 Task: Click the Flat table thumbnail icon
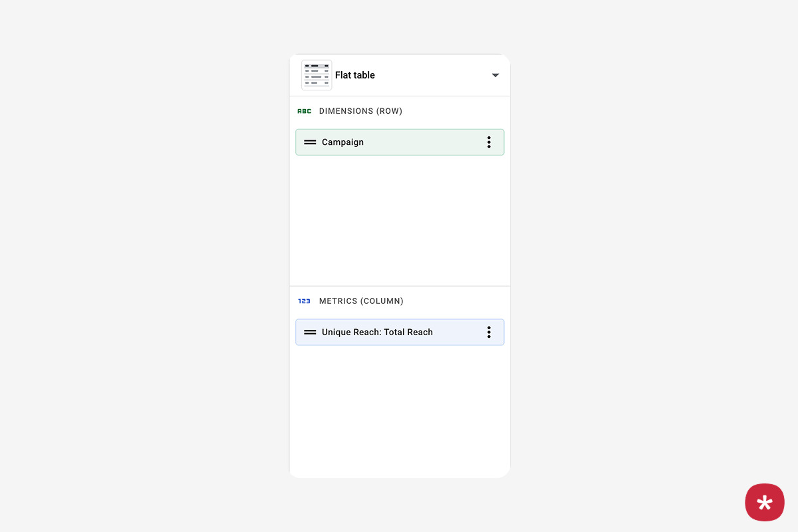(317, 75)
